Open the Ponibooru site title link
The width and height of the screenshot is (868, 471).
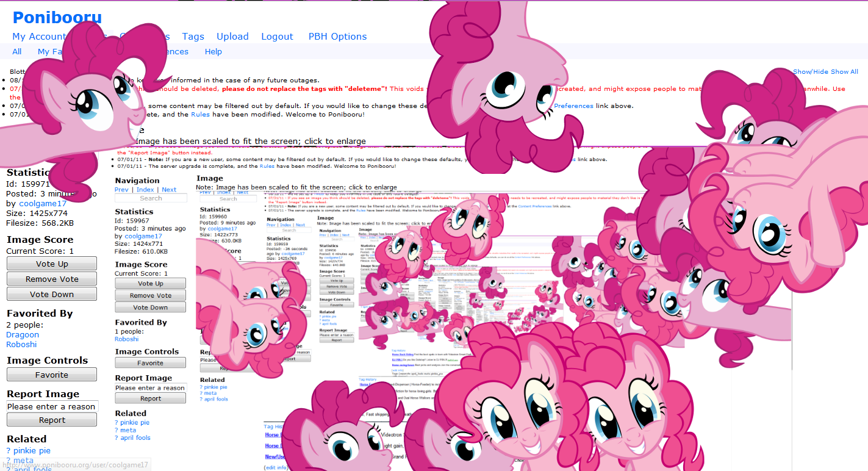[x=57, y=18]
